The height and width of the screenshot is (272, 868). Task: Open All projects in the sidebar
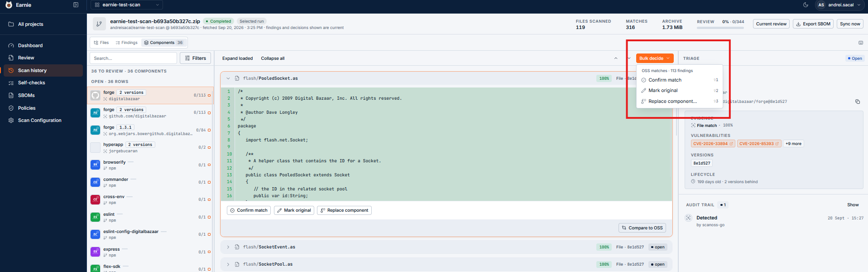coord(43,24)
